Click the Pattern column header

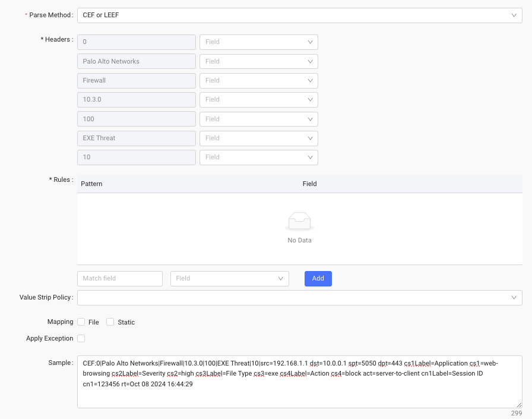[x=92, y=184]
